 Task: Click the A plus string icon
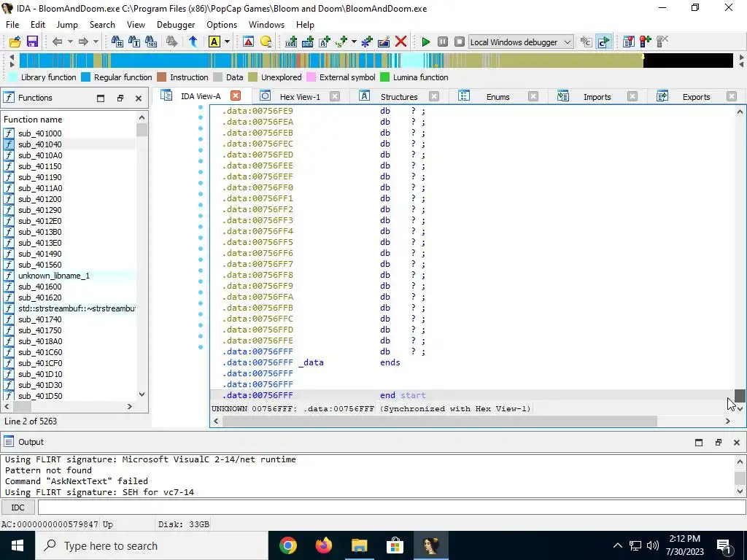tap(325, 42)
